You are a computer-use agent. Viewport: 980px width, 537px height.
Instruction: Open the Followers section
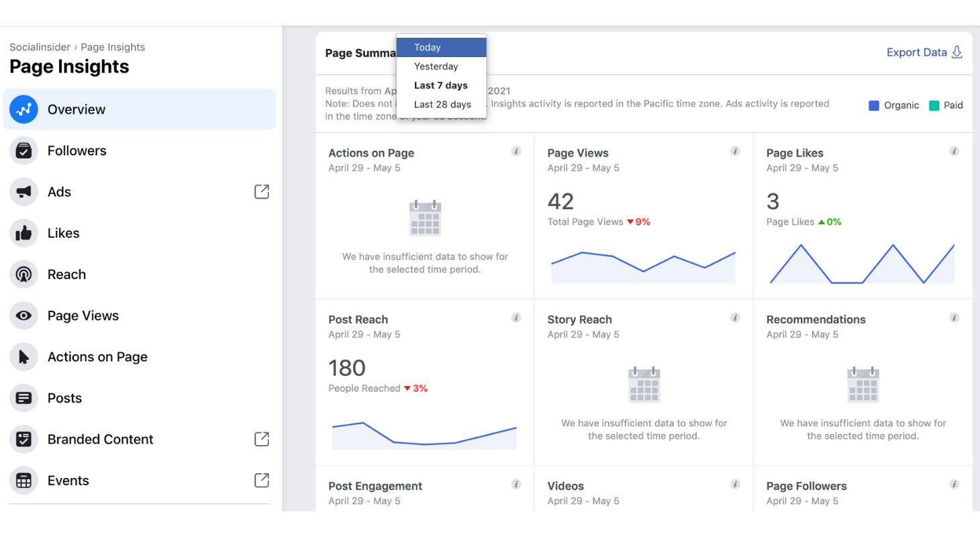click(x=140, y=150)
